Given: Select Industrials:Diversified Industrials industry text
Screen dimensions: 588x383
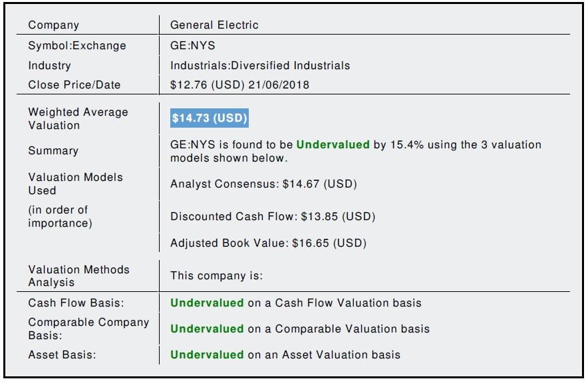Looking at the screenshot, I should 260,66.
